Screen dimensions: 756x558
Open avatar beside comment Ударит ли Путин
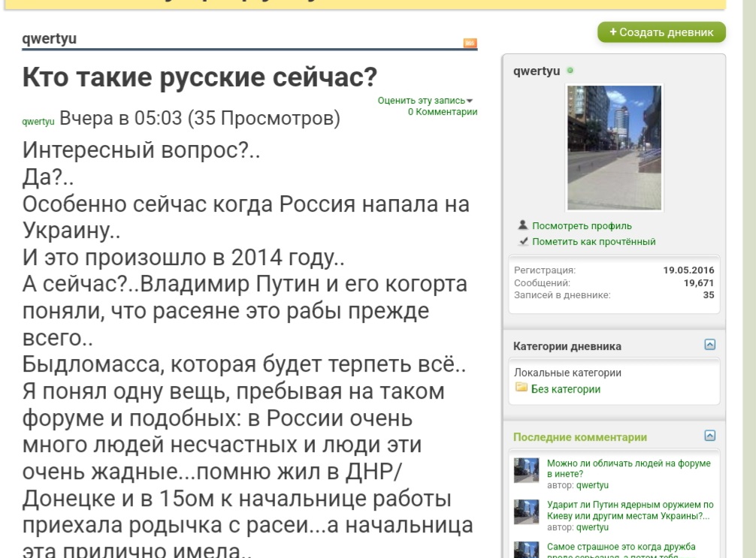click(x=526, y=511)
